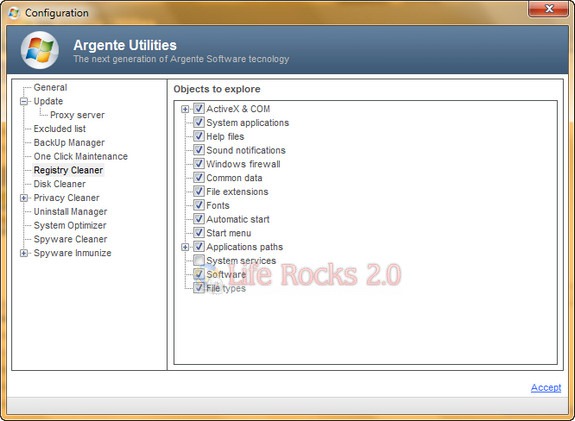Screen dimensions: 575x421
Task: Open Uninstall Manager settings
Action: [70, 212]
